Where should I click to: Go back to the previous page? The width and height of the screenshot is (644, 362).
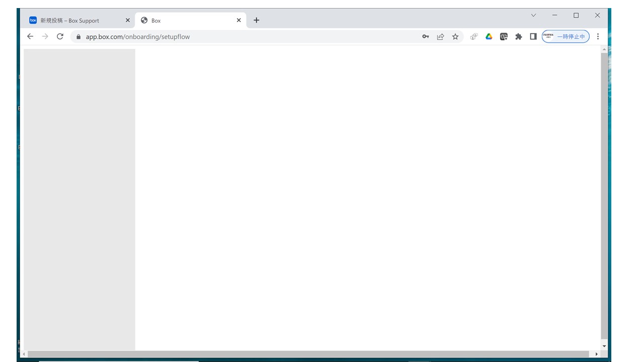point(30,36)
